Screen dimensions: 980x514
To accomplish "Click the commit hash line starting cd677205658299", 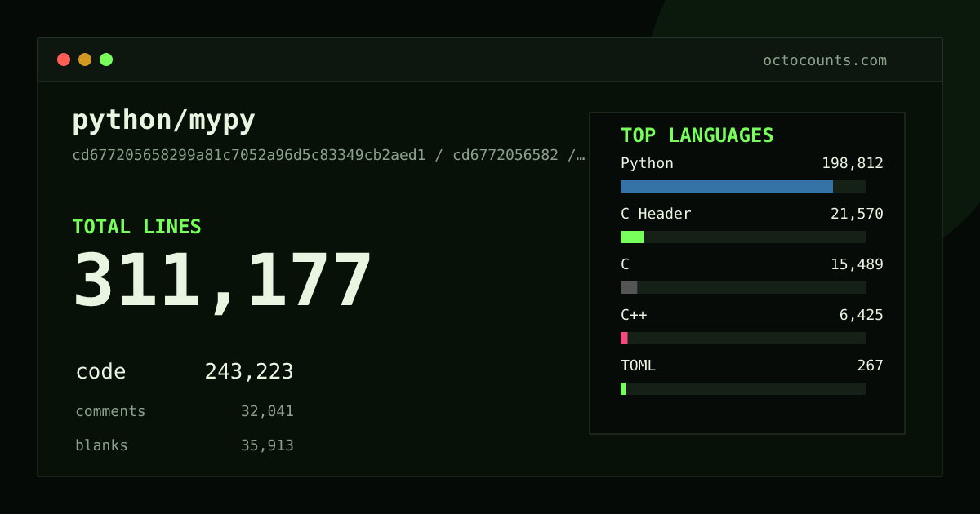I will (328, 155).
